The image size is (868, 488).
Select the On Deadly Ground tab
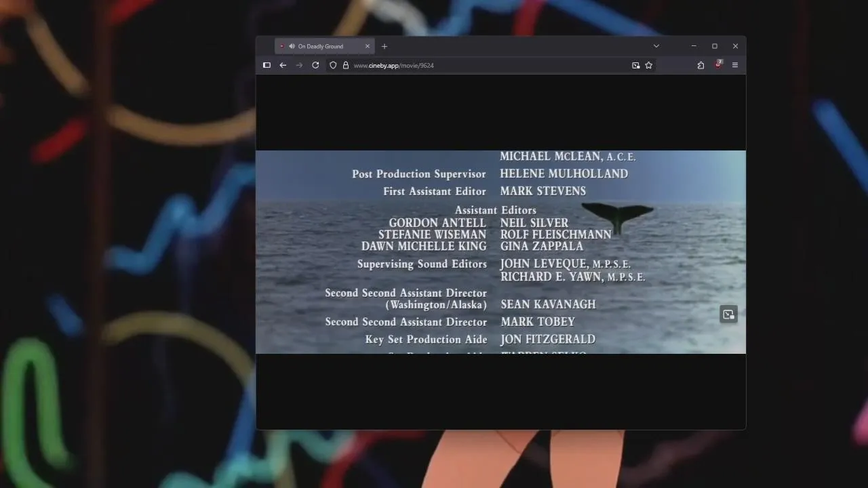point(324,46)
